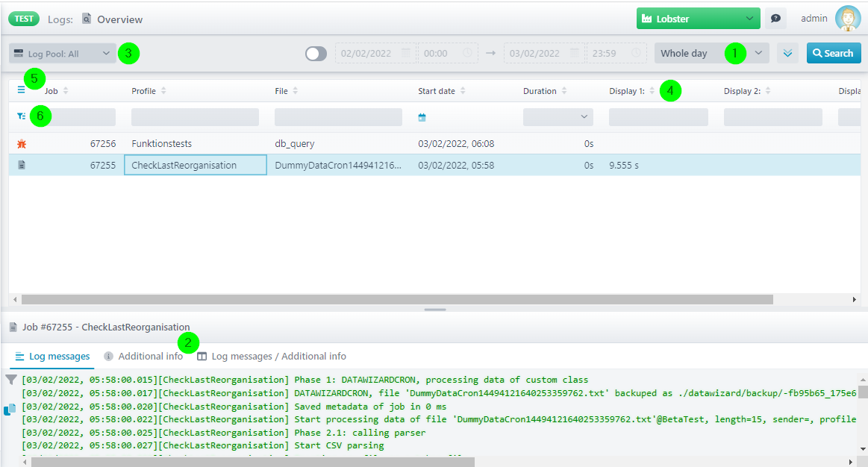Click the Search button

pyautogui.click(x=833, y=53)
